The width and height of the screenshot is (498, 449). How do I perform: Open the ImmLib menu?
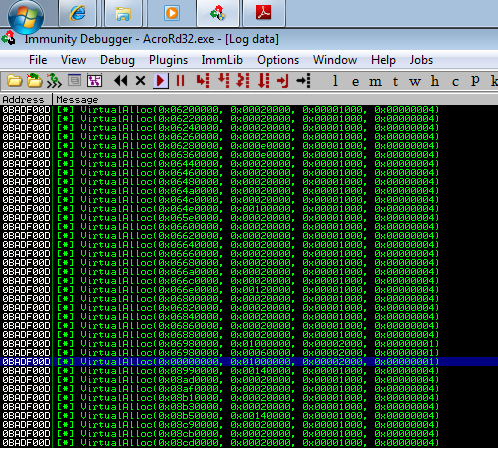[222, 60]
